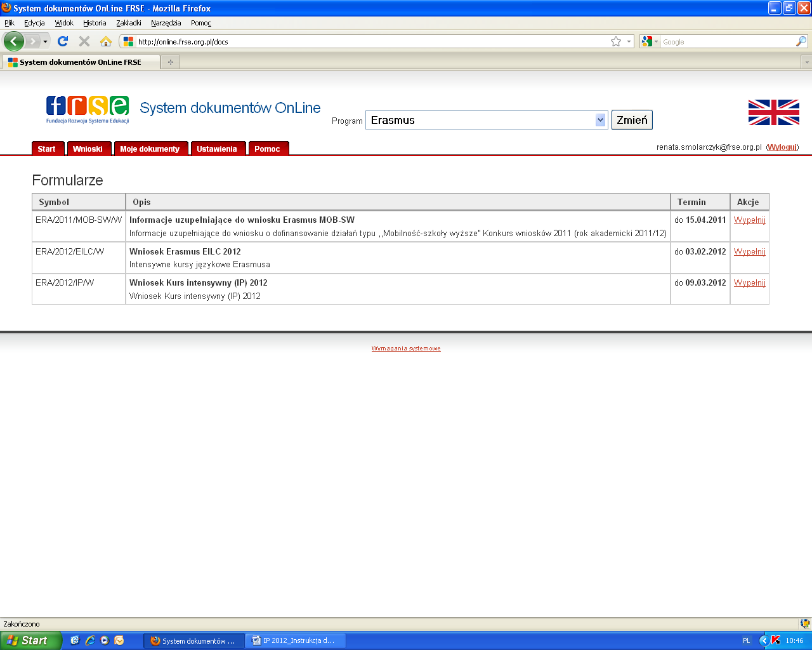Launch Windows Media Player from quick launch
Screen dimensions: 812x650
coord(105,640)
